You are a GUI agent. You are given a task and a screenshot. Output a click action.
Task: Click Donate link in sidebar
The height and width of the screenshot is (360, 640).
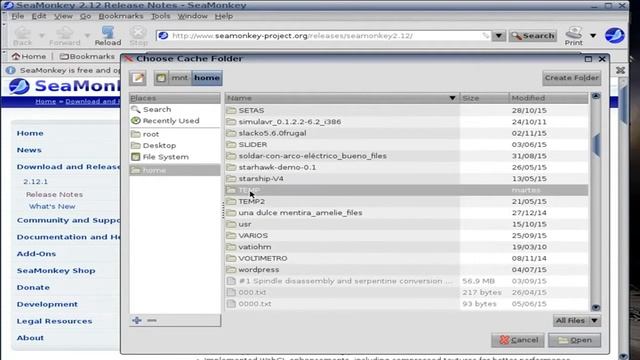click(x=33, y=287)
